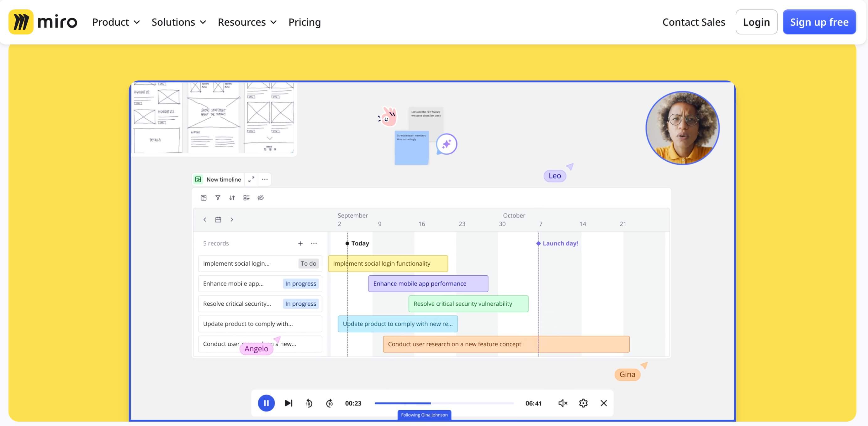This screenshot has width=868, height=426.
Task: Rewind the video 10 seconds
Action: [309, 403]
